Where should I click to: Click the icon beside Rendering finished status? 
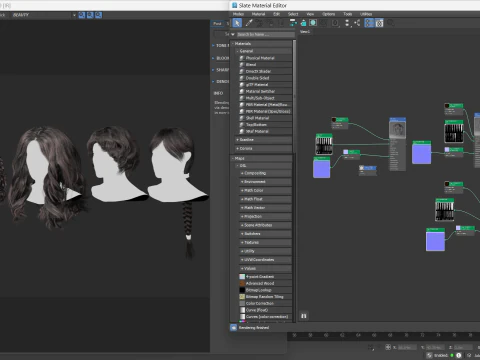(x=234, y=328)
